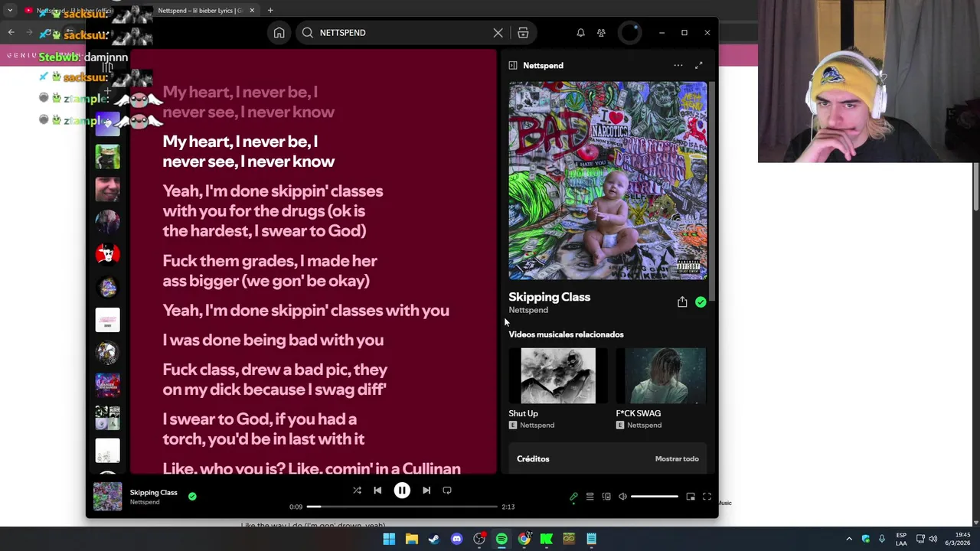Viewport: 980px width, 551px height.
Task: Expand the Now Playing view to fullscreen
Action: pyautogui.click(x=698, y=66)
